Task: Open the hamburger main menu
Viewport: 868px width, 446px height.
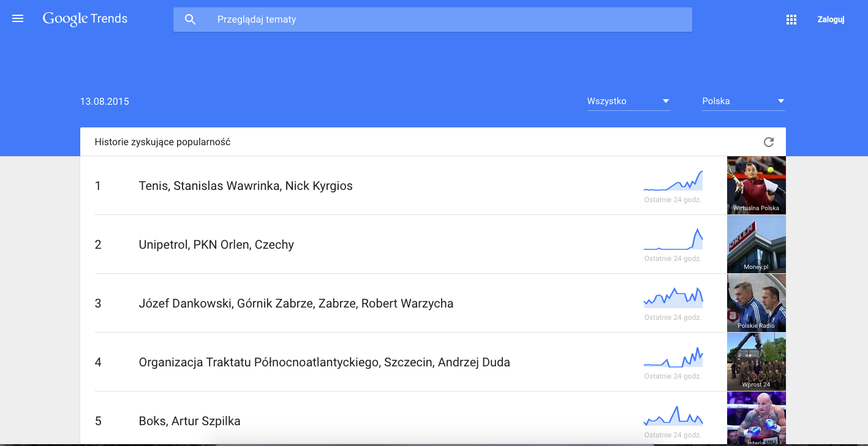Action: (x=18, y=19)
